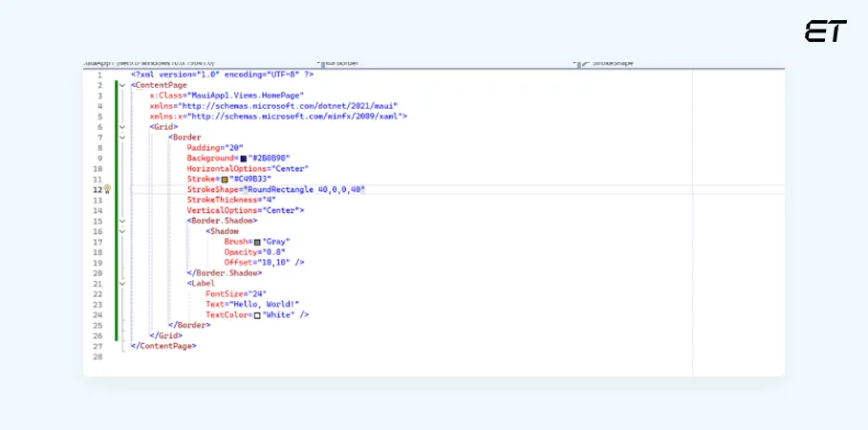Image resolution: width=868 pixels, height=430 pixels.
Task: Collapse the Border element on line 7
Action: 122,138
